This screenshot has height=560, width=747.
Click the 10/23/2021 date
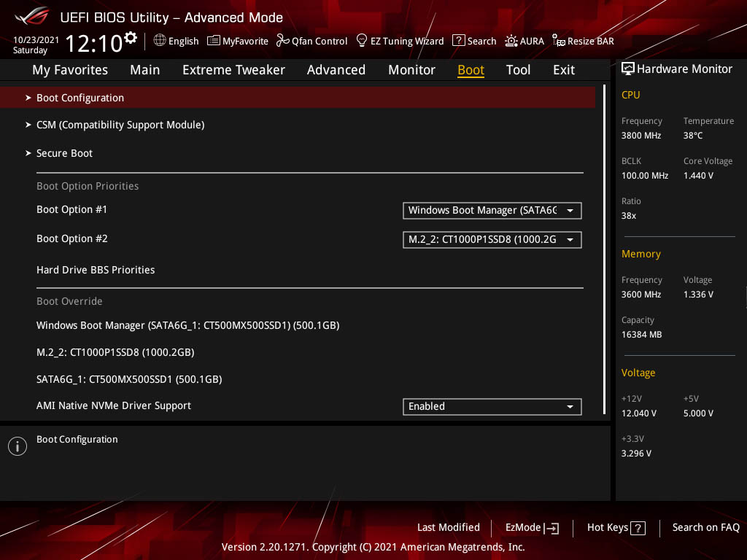[x=36, y=40]
